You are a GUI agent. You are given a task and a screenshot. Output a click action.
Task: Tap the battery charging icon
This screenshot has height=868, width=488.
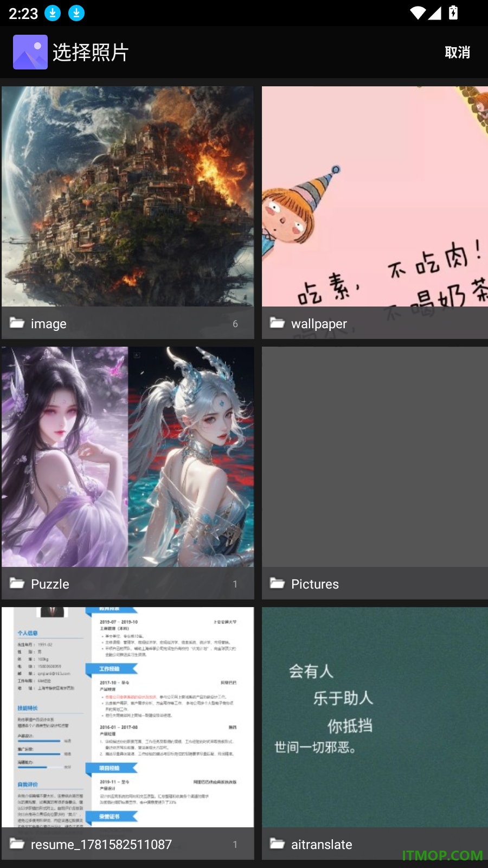tap(453, 12)
